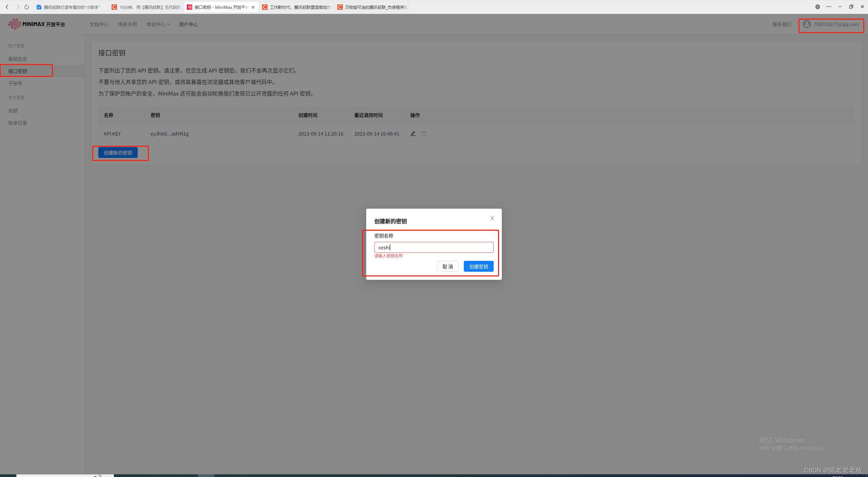This screenshot has height=477, width=868.
Task: Click the 接口密钥 page heading
Action: click(x=112, y=53)
